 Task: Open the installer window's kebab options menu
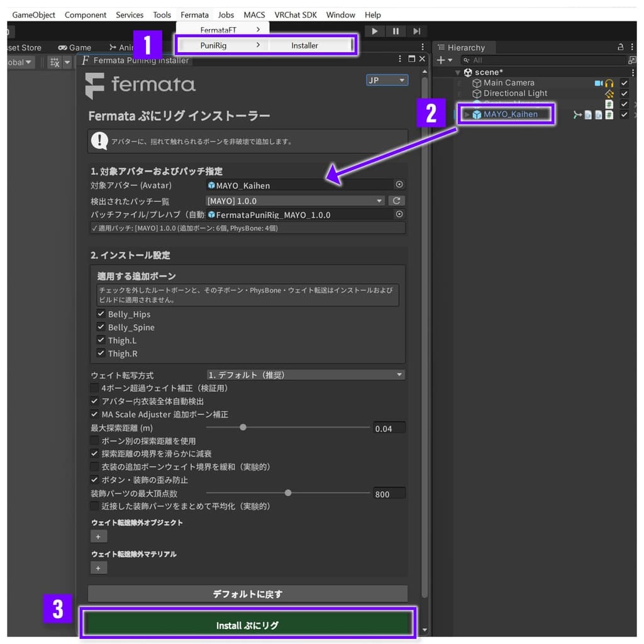click(399, 59)
